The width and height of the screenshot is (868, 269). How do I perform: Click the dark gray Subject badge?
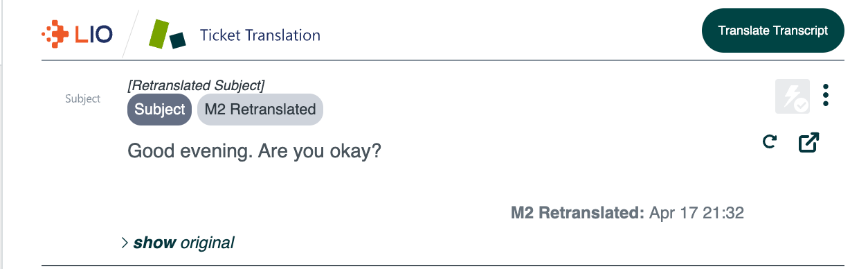(159, 110)
